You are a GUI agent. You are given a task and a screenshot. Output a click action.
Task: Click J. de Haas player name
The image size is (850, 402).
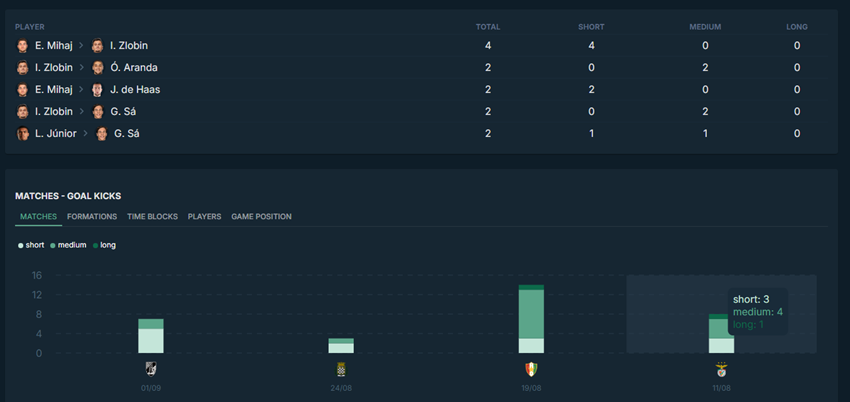tap(135, 89)
